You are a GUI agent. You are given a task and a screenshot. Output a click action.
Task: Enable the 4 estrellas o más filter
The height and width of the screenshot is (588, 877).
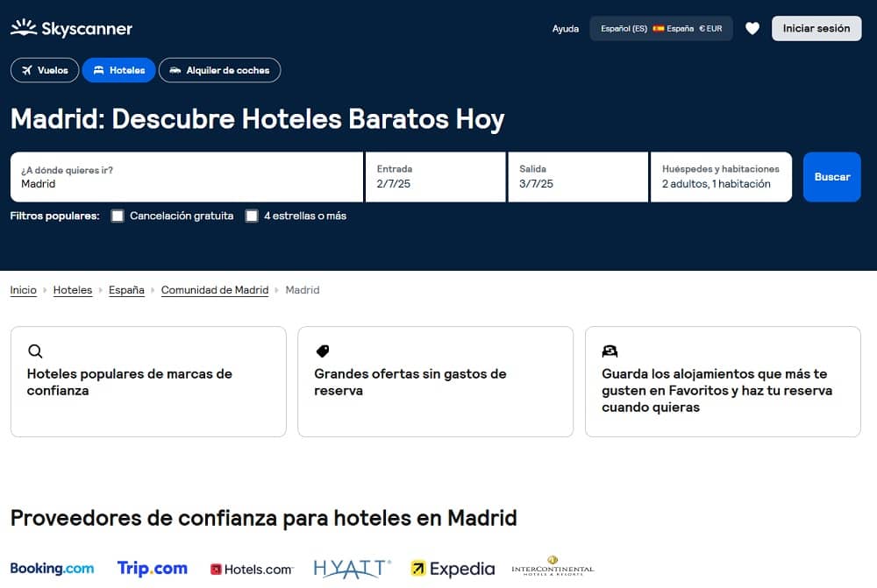(252, 216)
